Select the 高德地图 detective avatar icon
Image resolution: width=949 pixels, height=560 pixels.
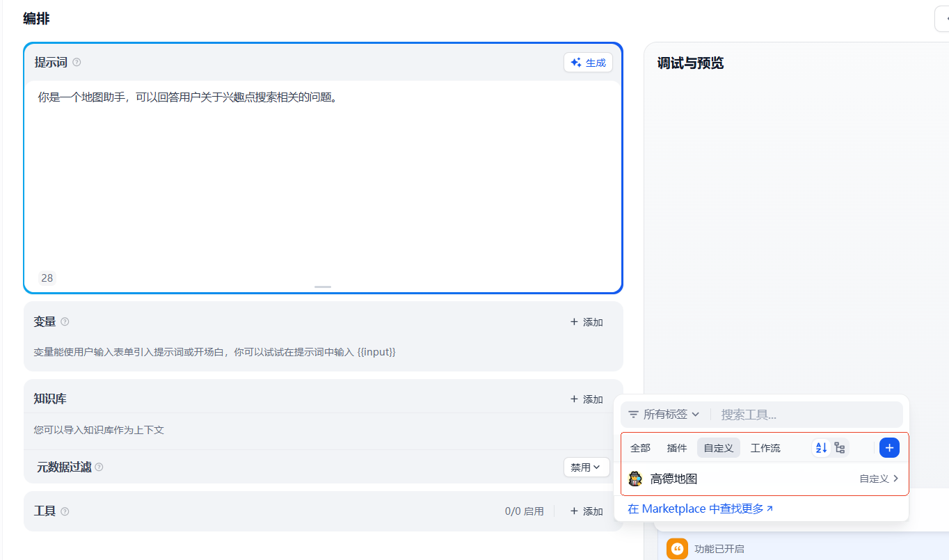point(635,479)
